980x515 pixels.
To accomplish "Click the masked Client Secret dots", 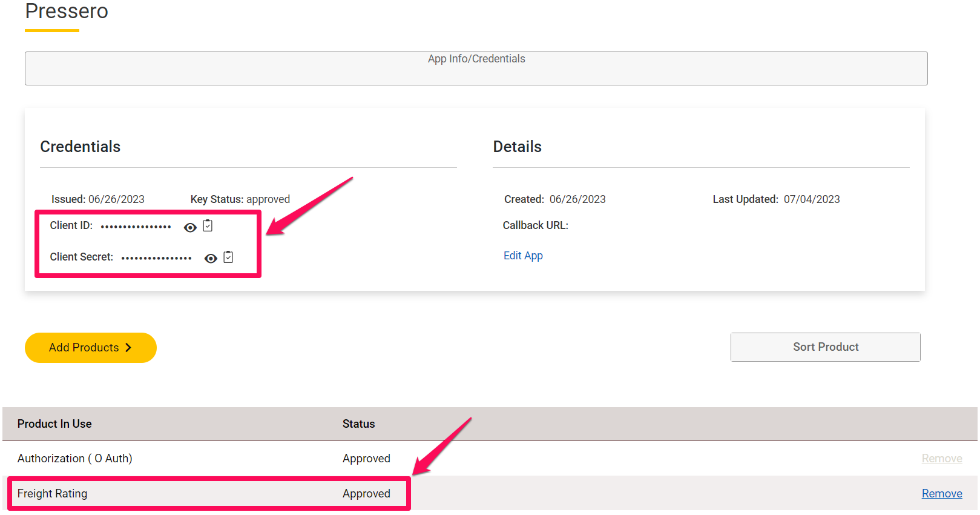I will pos(157,259).
